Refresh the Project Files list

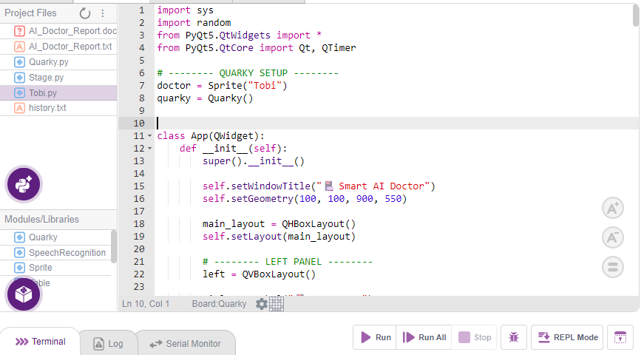(x=85, y=13)
